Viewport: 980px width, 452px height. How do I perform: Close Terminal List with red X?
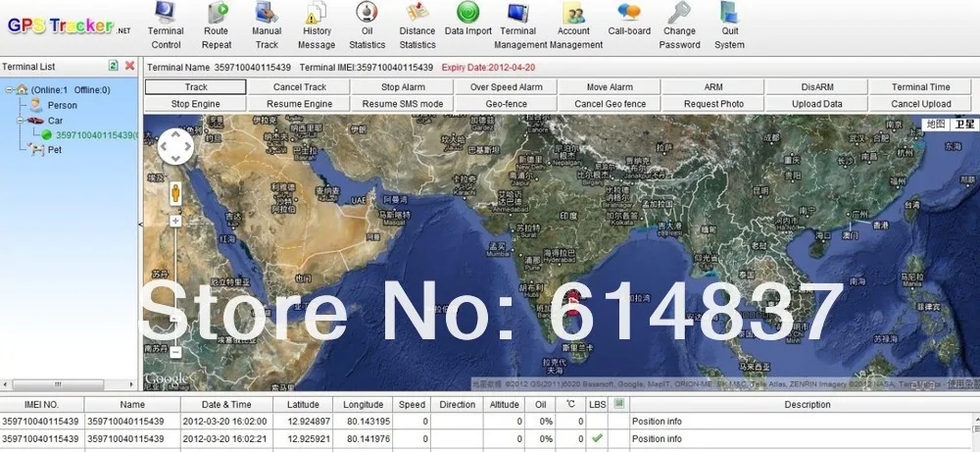tap(130, 66)
